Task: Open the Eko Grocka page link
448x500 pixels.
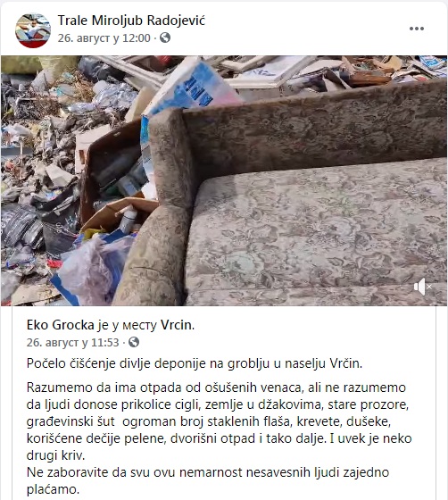Action: click(60, 325)
